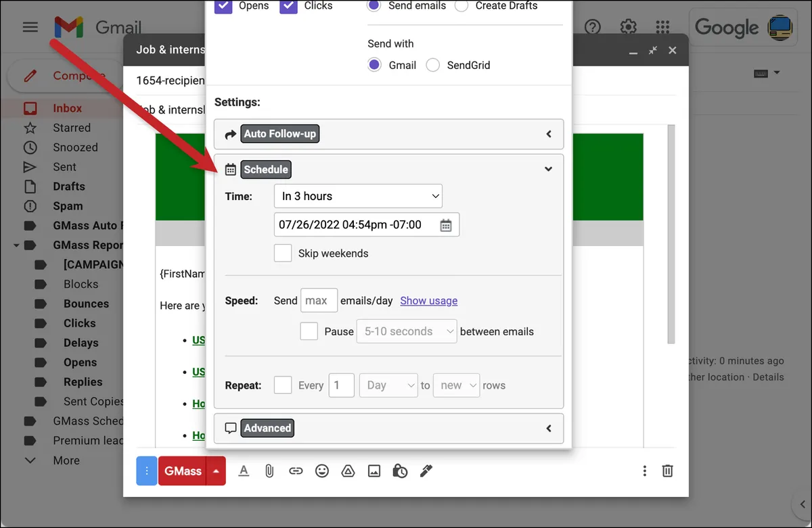Select Gmail as Send with option

point(374,65)
